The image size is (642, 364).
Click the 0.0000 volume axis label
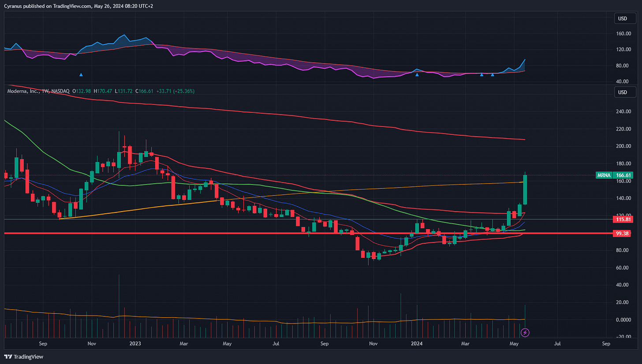point(623,320)
